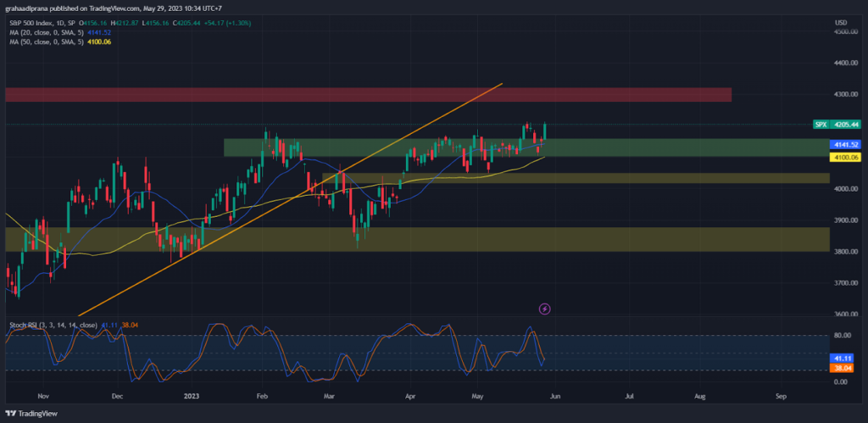Click the Apr label on the time axis

tap(410, 397)
